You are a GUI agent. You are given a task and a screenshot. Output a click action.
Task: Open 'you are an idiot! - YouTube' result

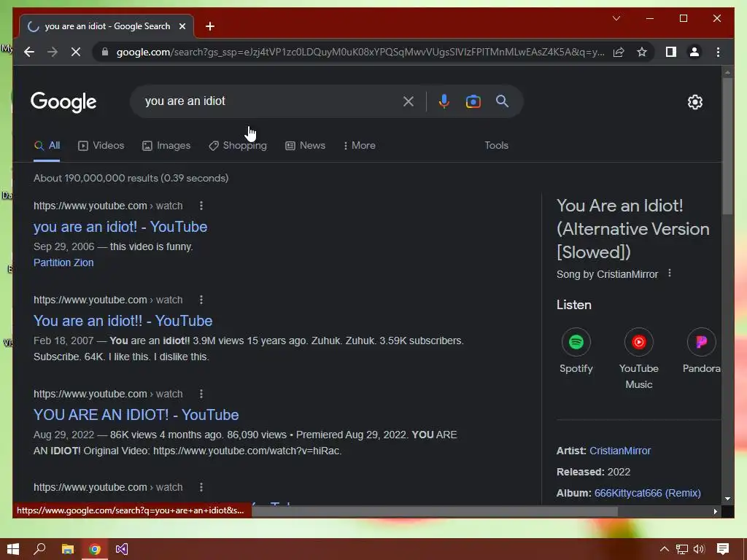(x=120, y=227)
